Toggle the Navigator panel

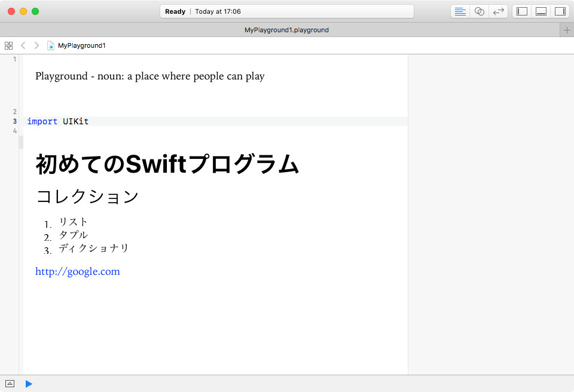tap(521, 11)
